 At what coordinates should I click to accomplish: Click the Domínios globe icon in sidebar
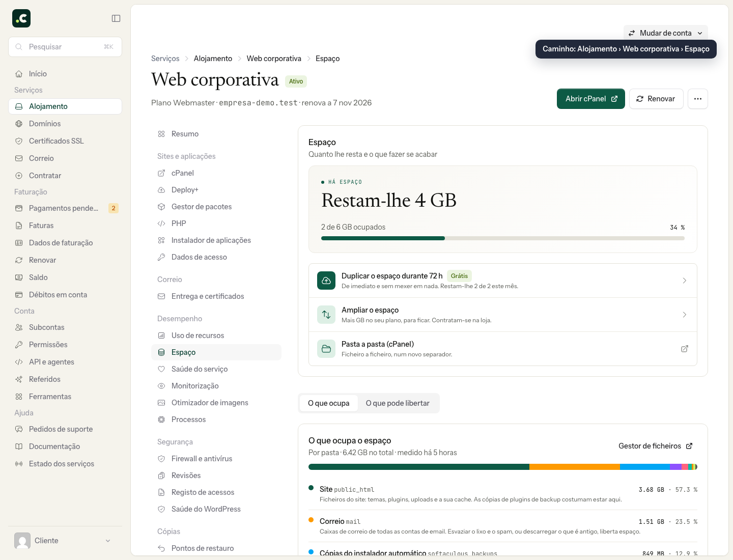[x=19, y=124]
